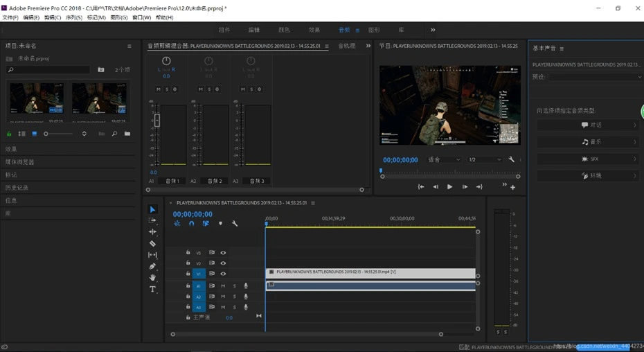
Task: Open the 编辑(E) menu
Action: pos(31,18)
